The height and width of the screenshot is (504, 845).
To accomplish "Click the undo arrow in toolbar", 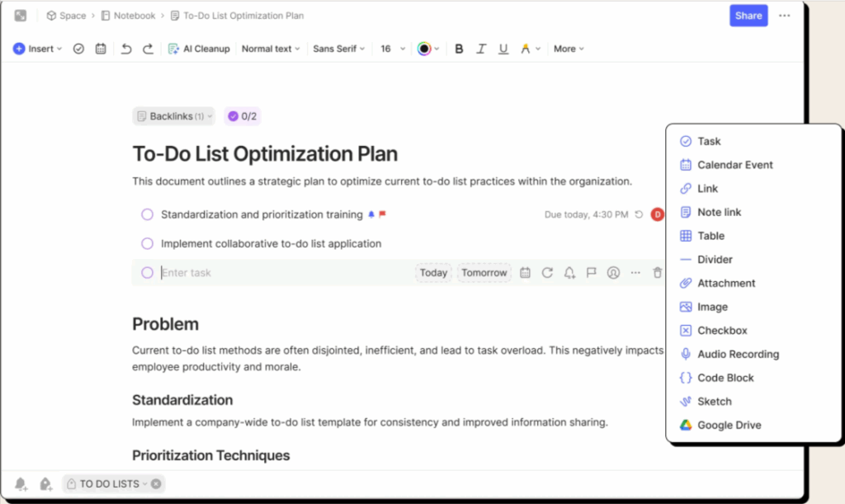I will point(126,49).
